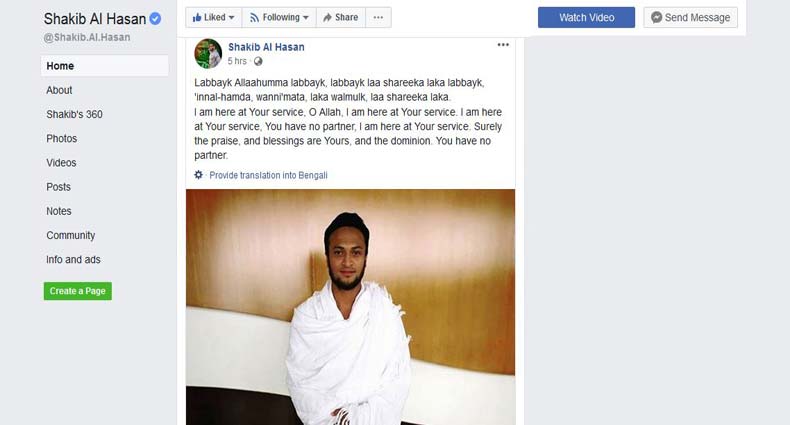Go to the Photos section
Viewport: 790px width, 425px height.
click(61, 138)
